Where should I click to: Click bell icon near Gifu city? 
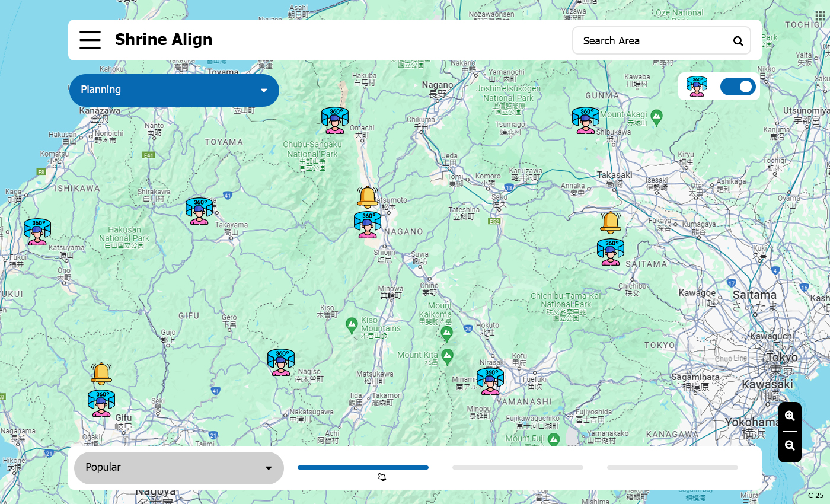101,374
